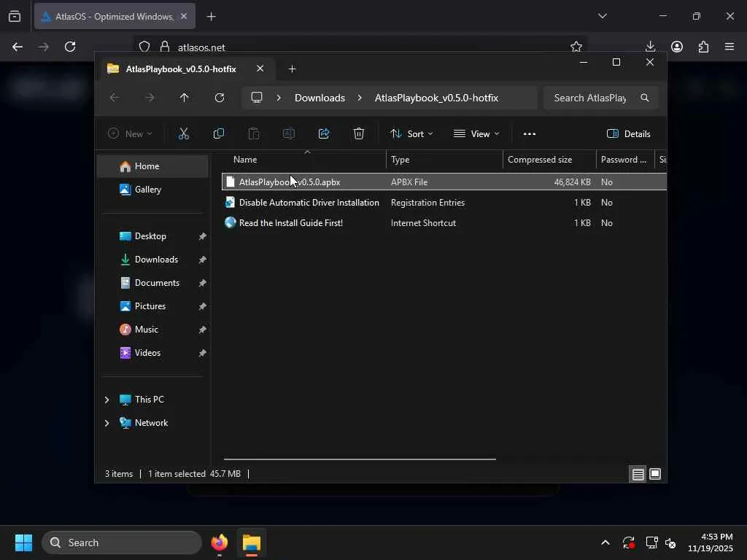List all Firefox tabs dropdown arrow

603,16
